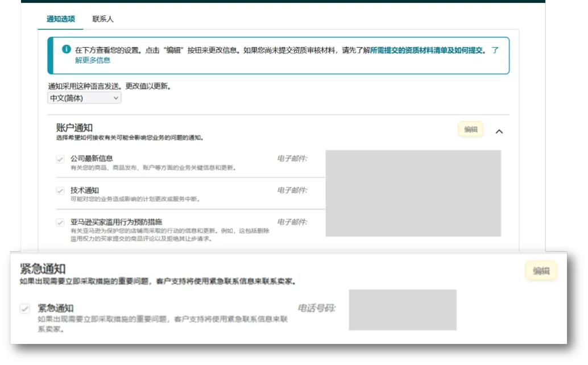Click the 编辑 button for 账户通知
This screenshot has width=588, height=365.
click(x=470, y=129)
